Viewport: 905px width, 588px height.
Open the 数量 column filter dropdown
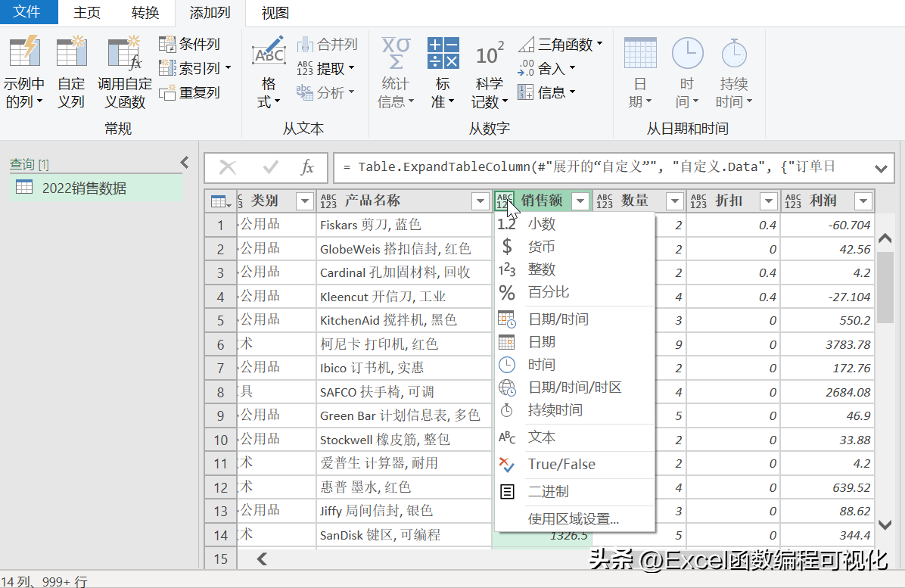[674, 201]
